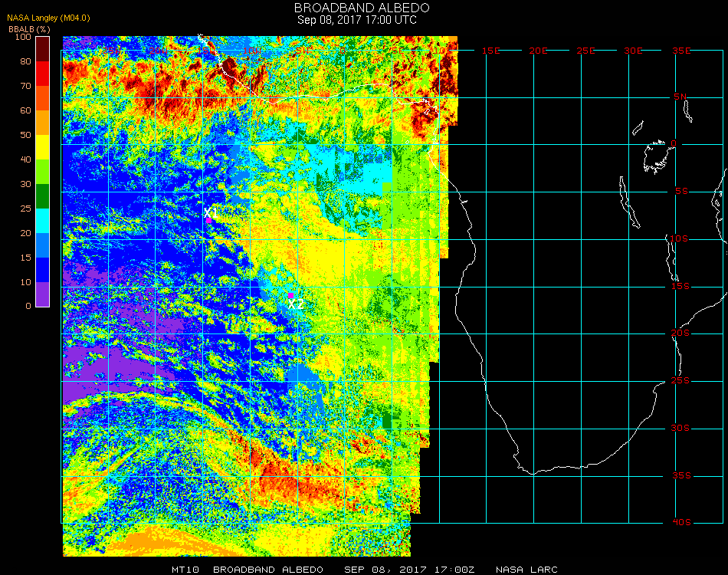Click the 10S latitude label
Image resolution: width=728 pixels, height=575 pixels.
[x=679, y=238]
